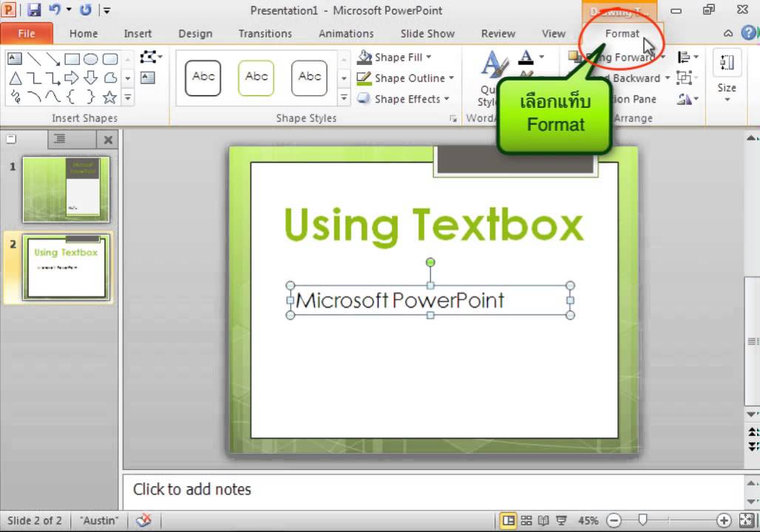This screenshot has width=760, height=532.
Task: Open the Slide Show tab
Action: click(x=427, y=33)
